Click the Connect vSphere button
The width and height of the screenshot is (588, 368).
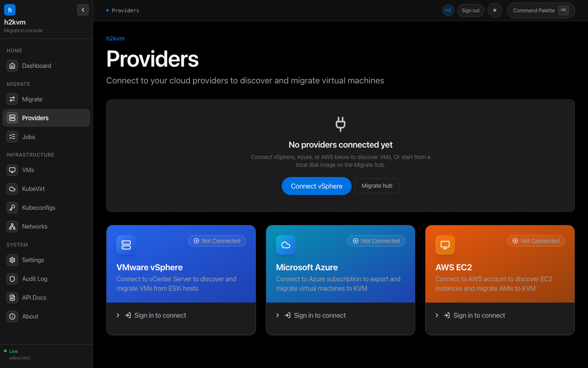coord(316,186)
